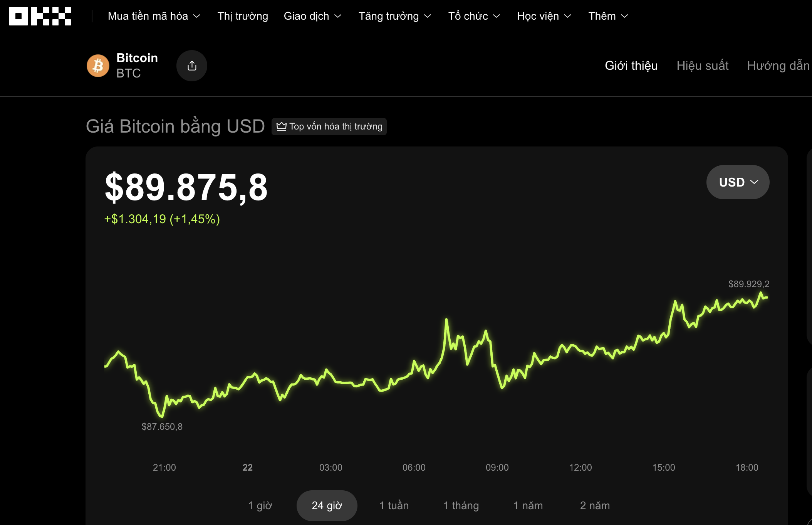Open the Mua tiền mã hóa dropdown
Image resolution: width=812 pixels, height=525 pixels.
153,16
